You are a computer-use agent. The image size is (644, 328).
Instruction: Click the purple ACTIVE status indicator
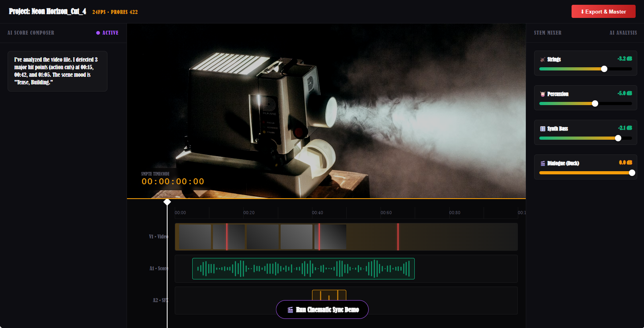tap(107, 33)
